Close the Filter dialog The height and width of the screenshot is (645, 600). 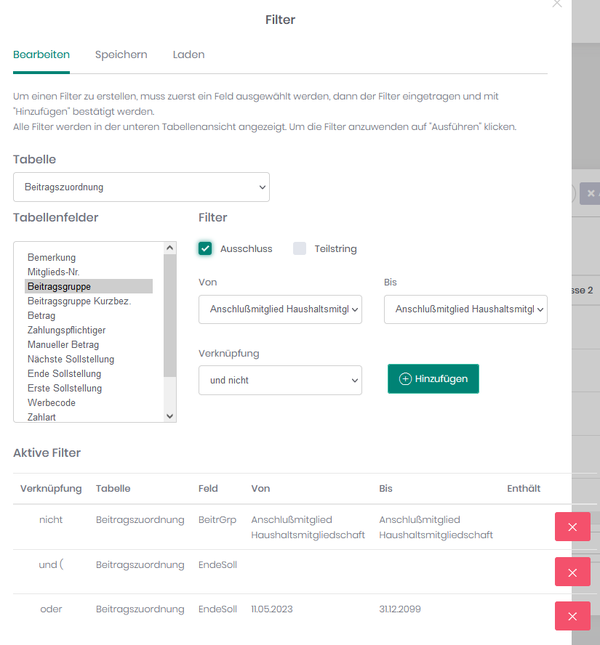(557, 4)
